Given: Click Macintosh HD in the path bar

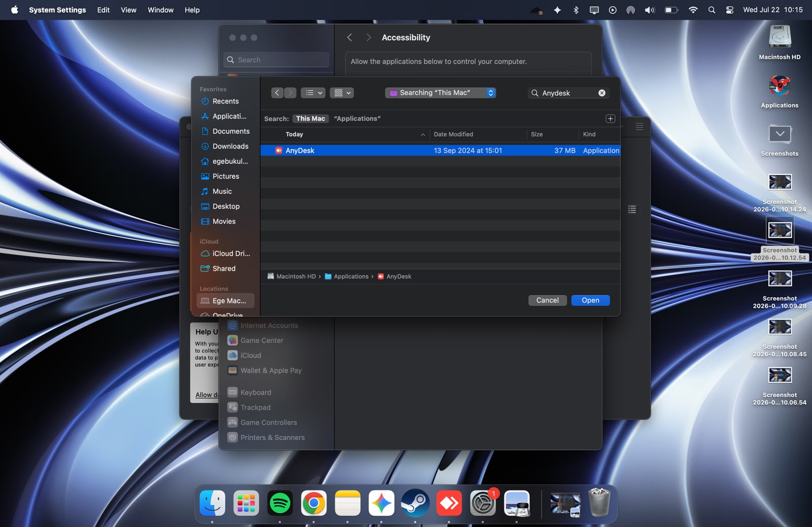Looking at the screenshot, I should coord(291,276).
